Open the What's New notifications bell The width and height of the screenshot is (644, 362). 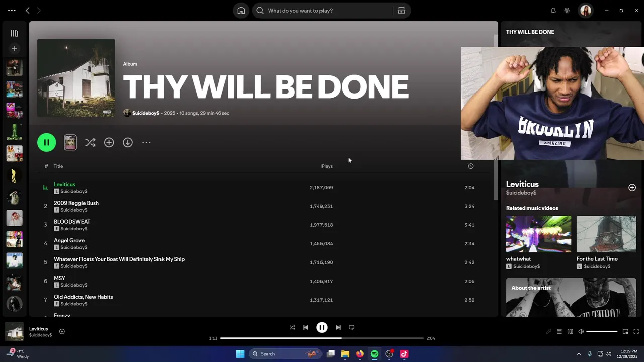pyautogui.click(x=553, y=11)
